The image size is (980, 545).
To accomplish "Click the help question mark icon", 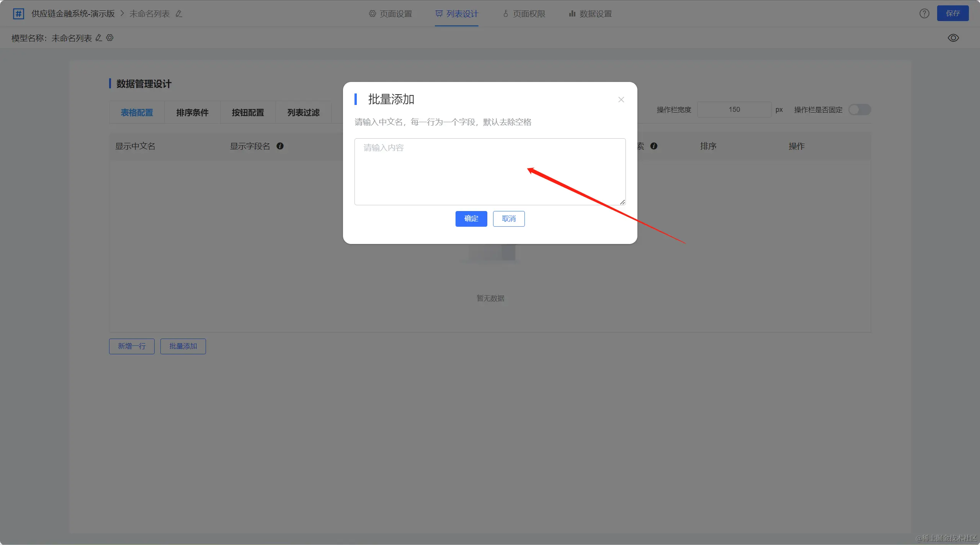I will 924,14.
